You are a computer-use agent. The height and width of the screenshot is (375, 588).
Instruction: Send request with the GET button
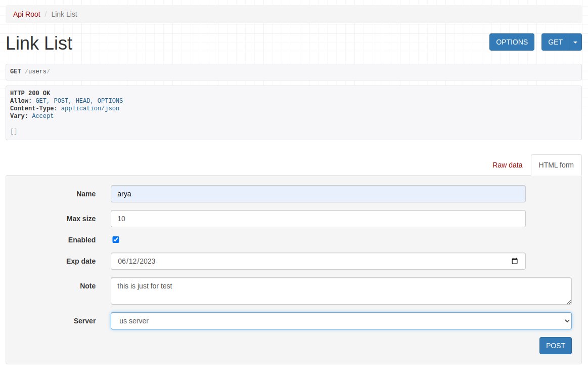[x=555, y=42]
